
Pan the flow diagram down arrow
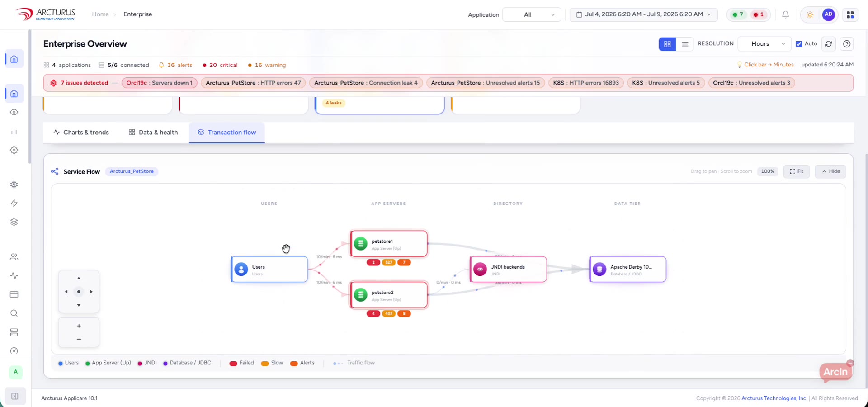point(79,305)
